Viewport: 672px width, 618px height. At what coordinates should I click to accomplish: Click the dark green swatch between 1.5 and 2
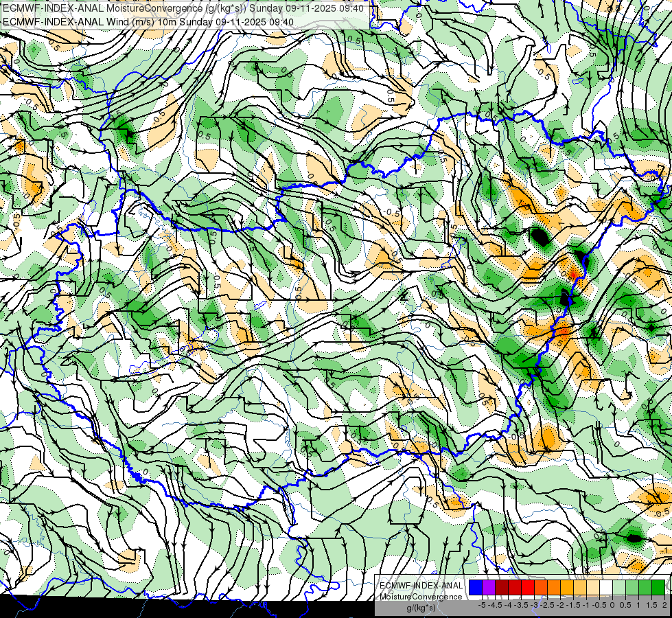[x=658, y=587]
